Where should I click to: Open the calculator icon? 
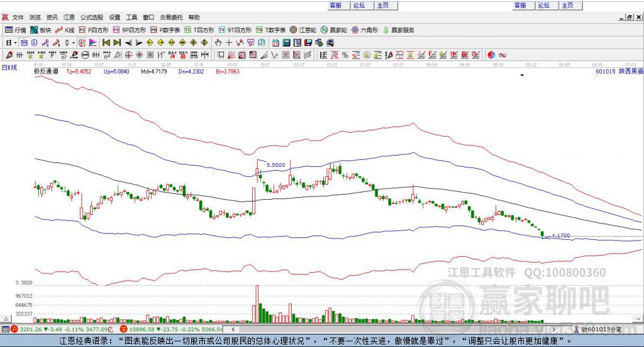286,43
